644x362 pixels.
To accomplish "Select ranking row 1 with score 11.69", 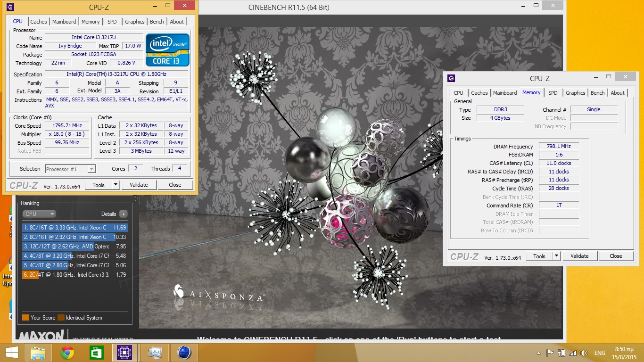I will 75,228.
